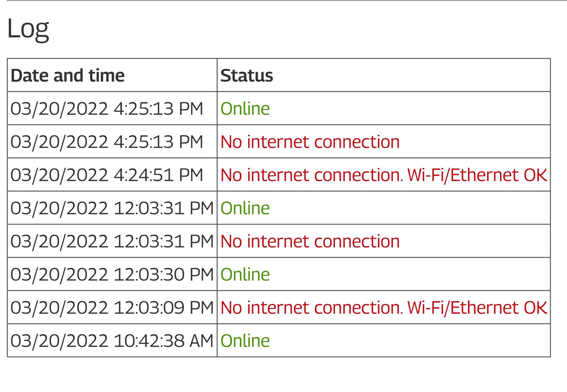Click the Status column header
567x392 pixels.
pos(247,75)
